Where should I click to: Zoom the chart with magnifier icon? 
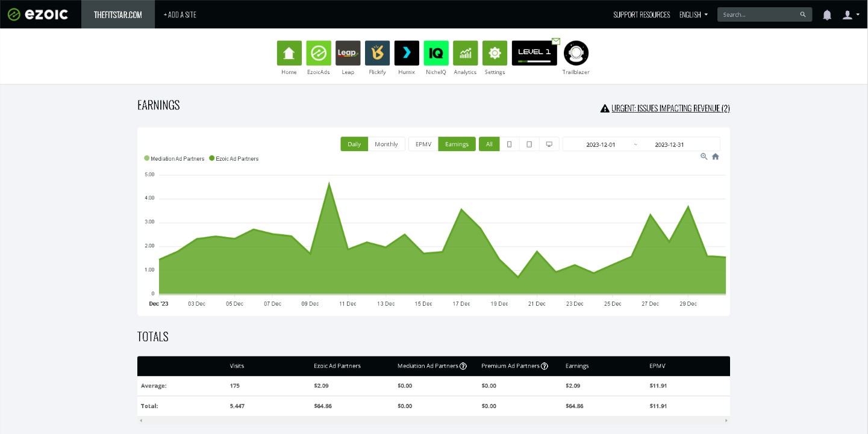(704, 157)
